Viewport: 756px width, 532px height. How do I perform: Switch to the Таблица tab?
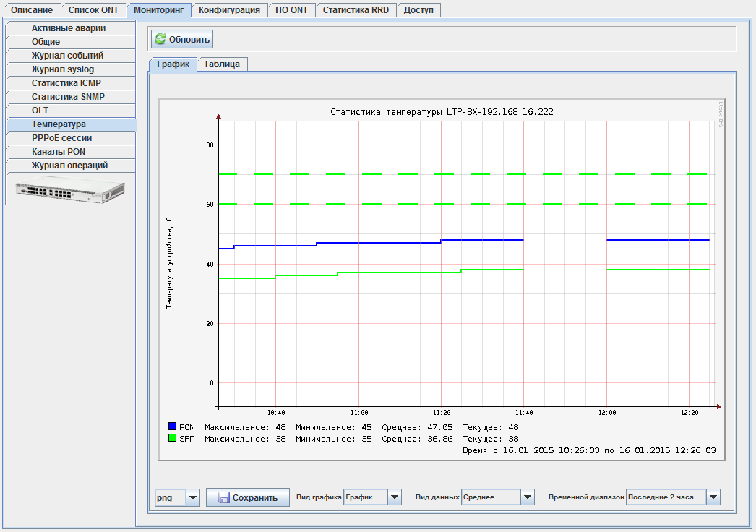click(222, 64)
